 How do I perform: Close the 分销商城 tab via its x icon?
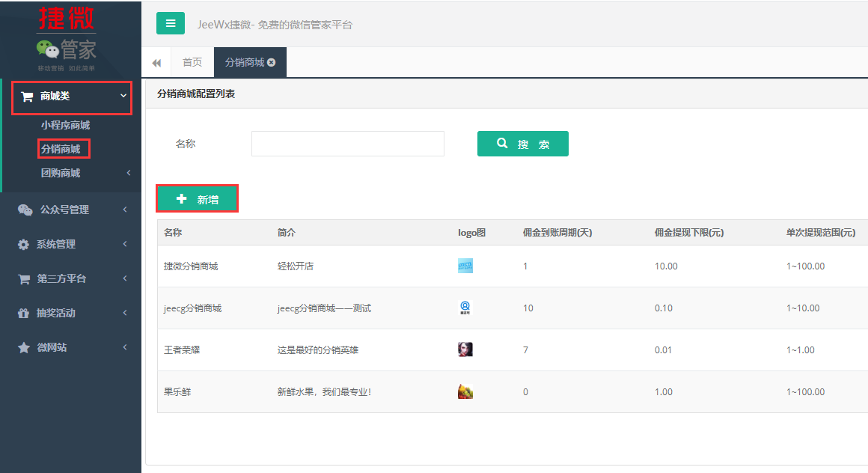(x=271, y=63)
